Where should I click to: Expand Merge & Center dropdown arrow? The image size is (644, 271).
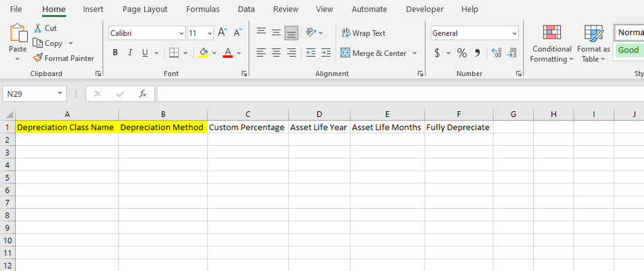[x=414, y=53]
